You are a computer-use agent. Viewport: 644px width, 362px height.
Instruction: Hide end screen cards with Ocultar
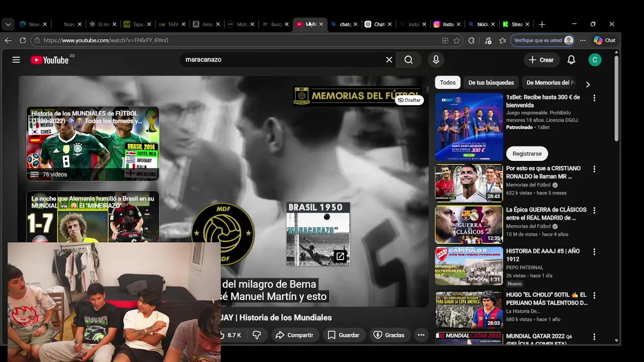click(x=409, y=100)
